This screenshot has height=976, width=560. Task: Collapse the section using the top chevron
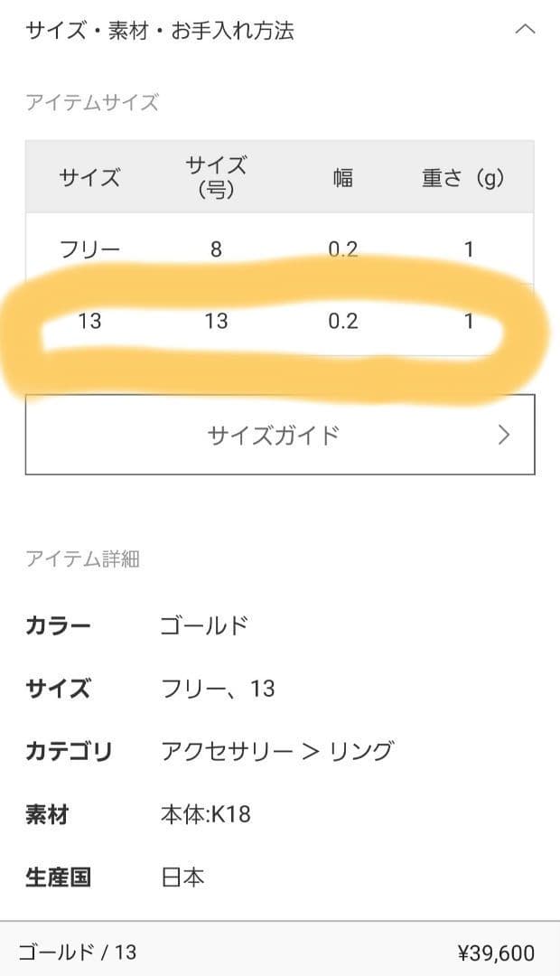[x=524, y=30]
